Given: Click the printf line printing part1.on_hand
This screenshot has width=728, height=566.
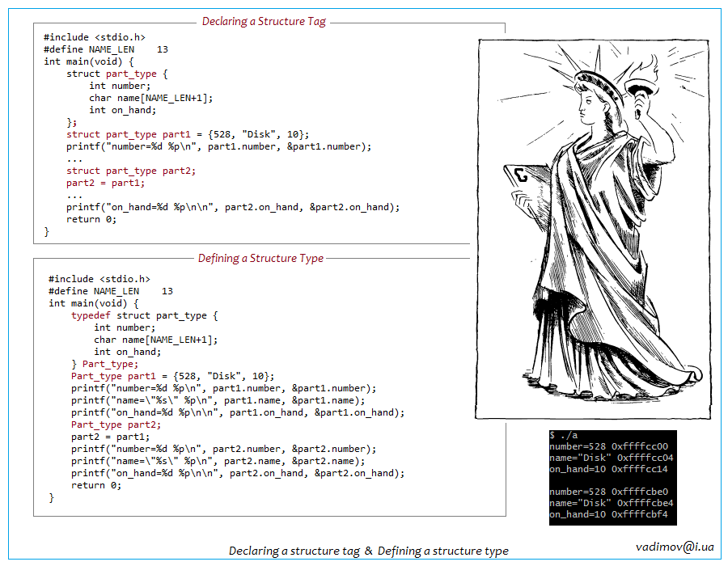Looking at the screenshot, I should coord(238,413).
